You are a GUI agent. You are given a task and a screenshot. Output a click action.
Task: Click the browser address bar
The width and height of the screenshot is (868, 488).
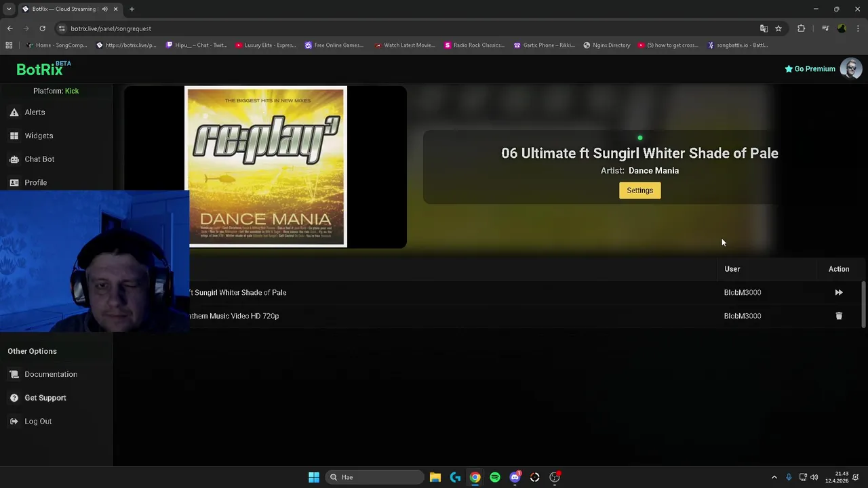tap(407, 28)
